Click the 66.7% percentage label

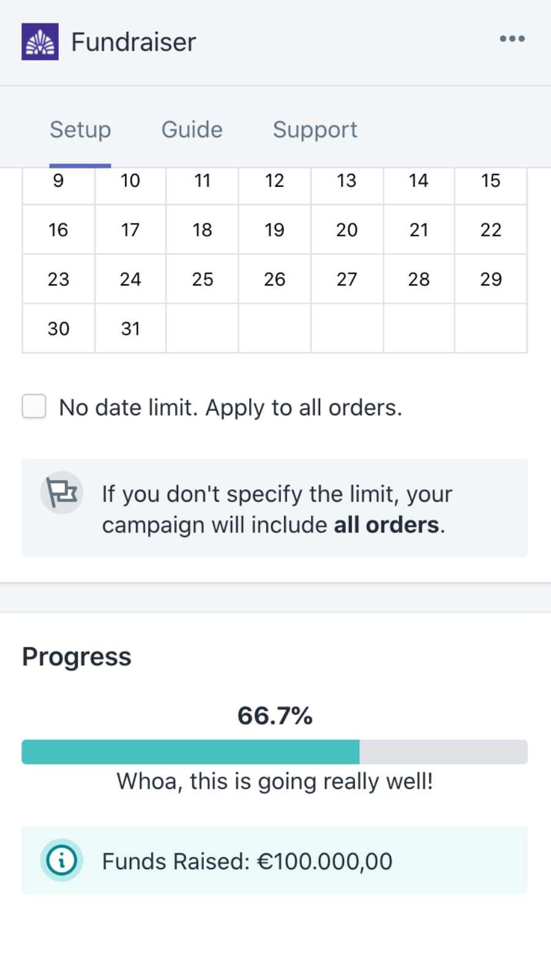coord(274,715)
